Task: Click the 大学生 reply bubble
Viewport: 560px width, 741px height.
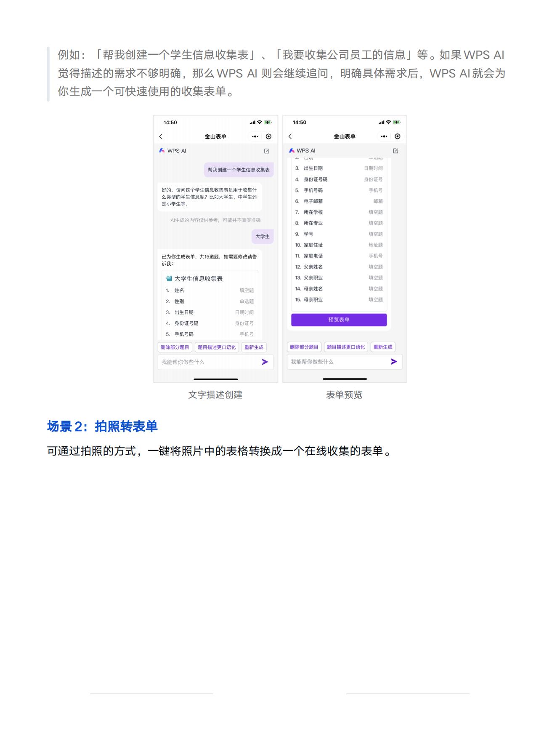Action: [x=263, y=236]
